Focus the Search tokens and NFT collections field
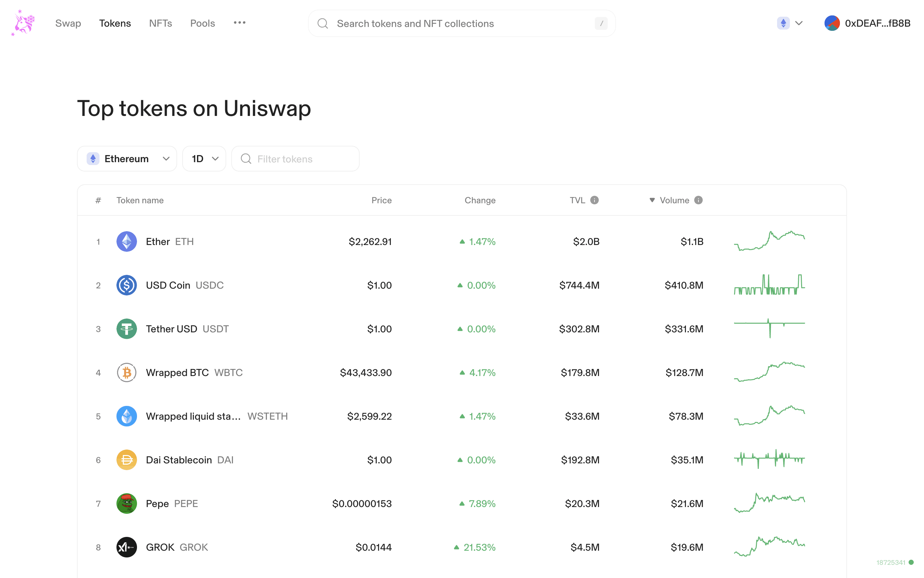The image size is (924, 578). coord(462,23)
